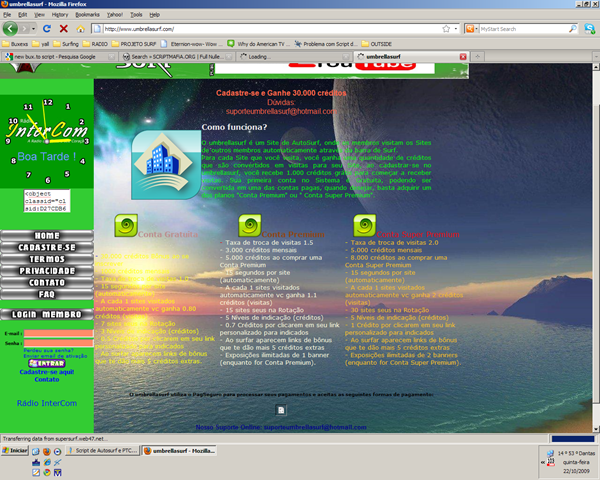Open the search engine selector dropdown
Image resolution: width=600 pixels, height=480 pixels.
pos(471,29)
